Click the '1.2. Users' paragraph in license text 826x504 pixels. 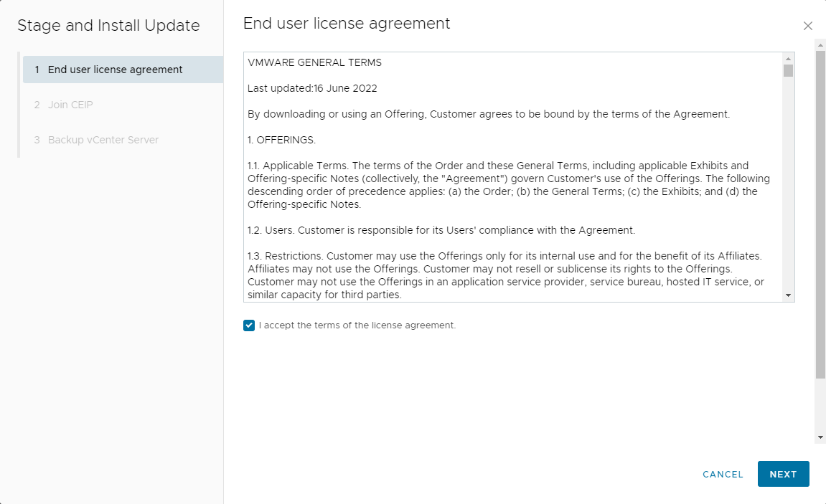[441, 230]
